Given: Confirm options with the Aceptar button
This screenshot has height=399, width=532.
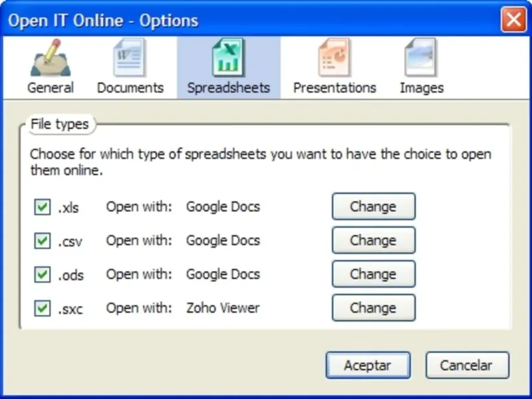Looking at the screenshot, I should [368, 365].
